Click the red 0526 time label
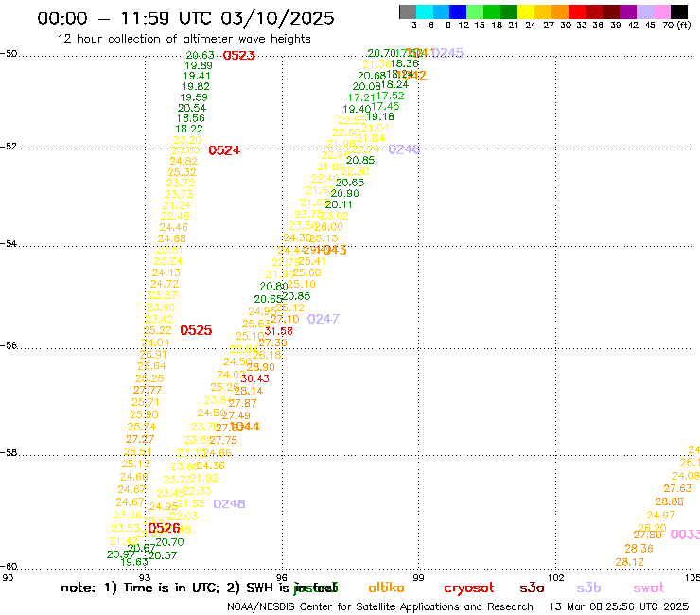Screen dimensions: 700x615 (164, 528)
